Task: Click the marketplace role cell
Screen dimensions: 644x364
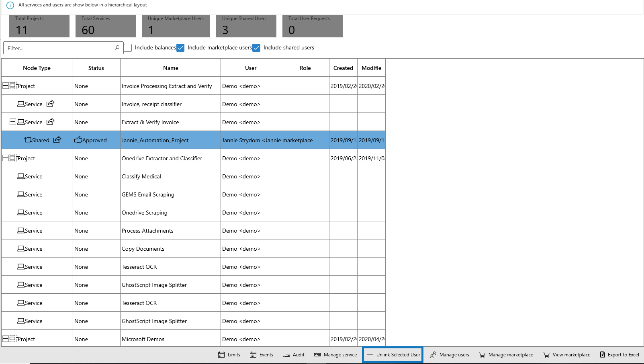Action: point(305,140)
